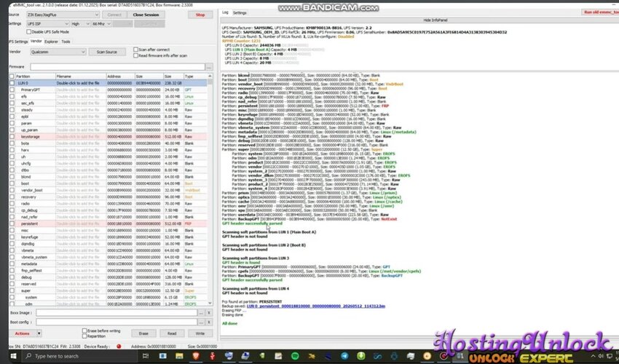
Task: Expand the Actions dropdown arrow
Action: click(x=39, y=333)
